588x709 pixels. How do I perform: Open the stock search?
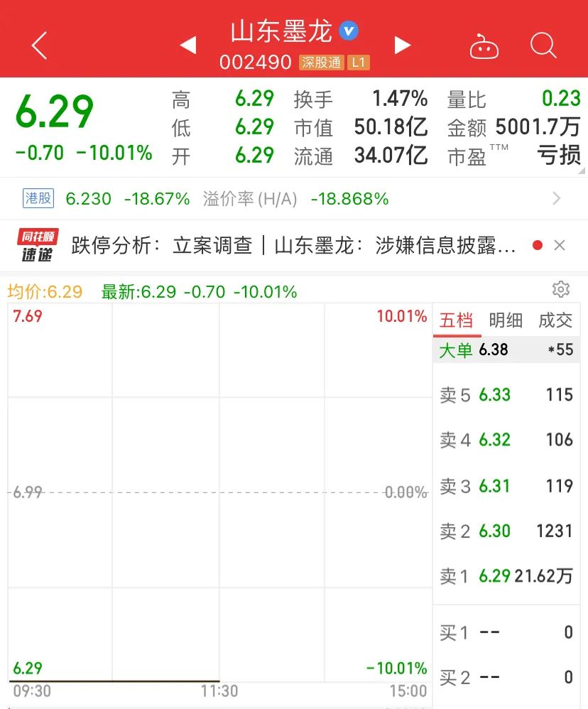[x=543, y=45]
